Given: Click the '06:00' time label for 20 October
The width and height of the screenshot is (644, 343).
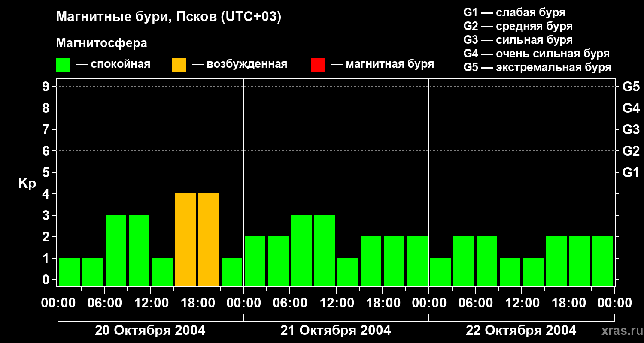Looking at the screenshot, I should 104,303.
